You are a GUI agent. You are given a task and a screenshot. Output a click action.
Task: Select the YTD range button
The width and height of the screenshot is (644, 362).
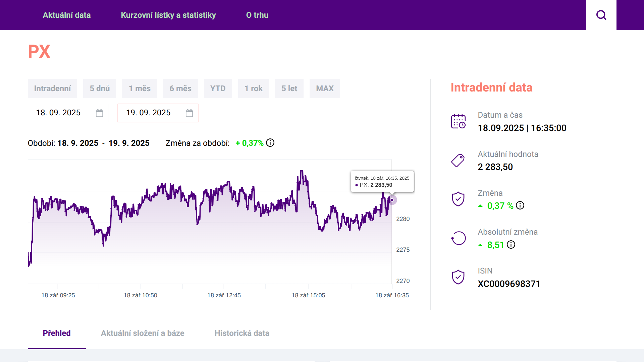pos(218,88)
